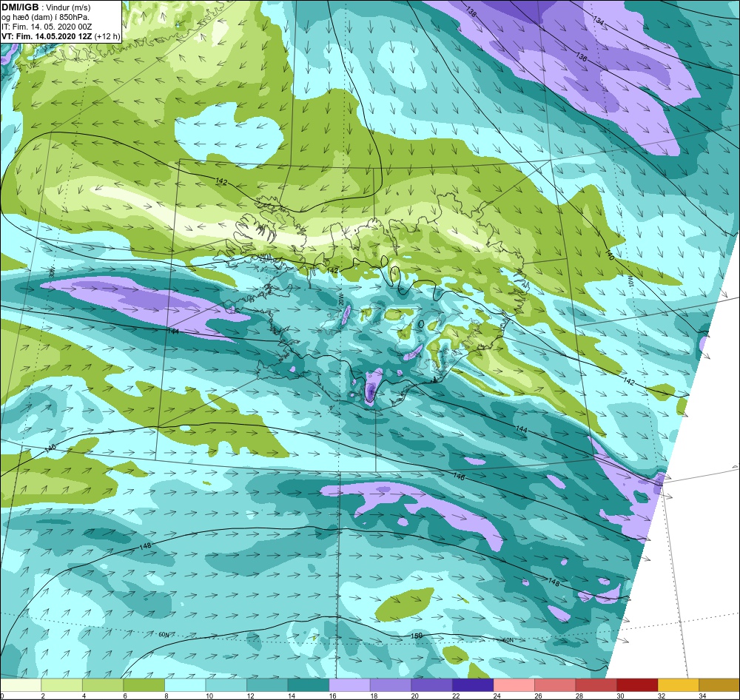The height and width of the screenshot is (700, 740).
Task: Click the 'VT: Fim. 14.05.2020 12Z' valid time
Action: click(47, 36)
